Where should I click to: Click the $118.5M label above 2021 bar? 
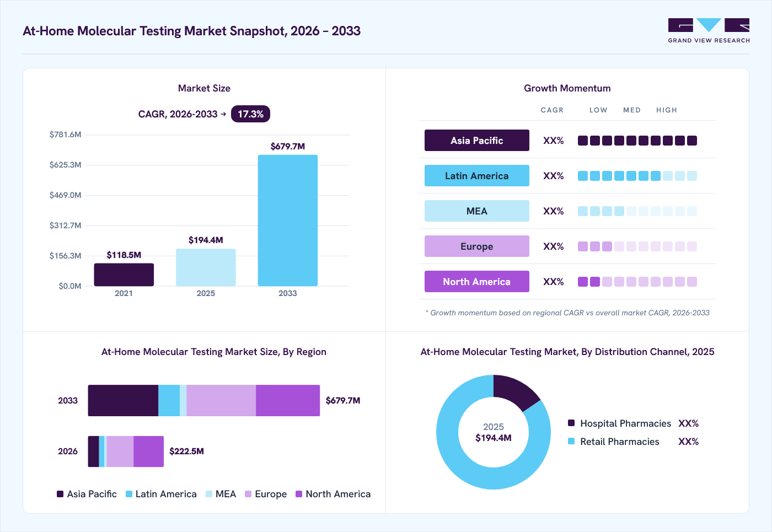pyautogui.click(x=124, y=255)
